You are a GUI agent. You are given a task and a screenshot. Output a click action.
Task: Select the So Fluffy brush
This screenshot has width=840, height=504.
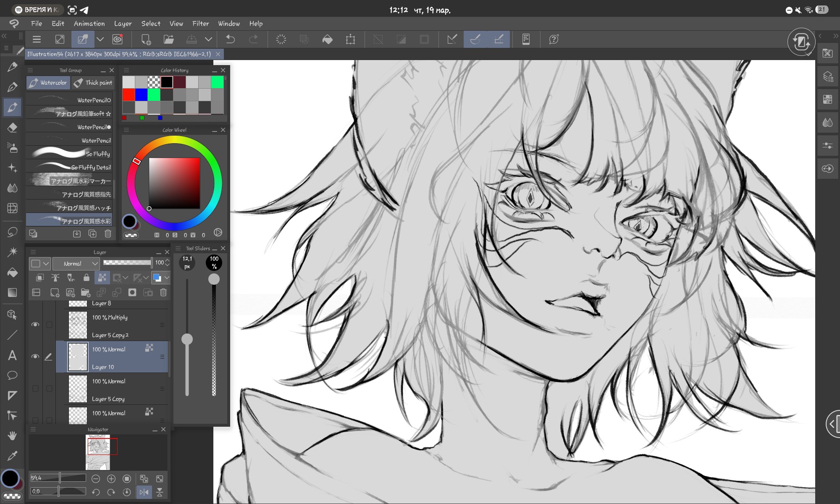click(69, 154)
